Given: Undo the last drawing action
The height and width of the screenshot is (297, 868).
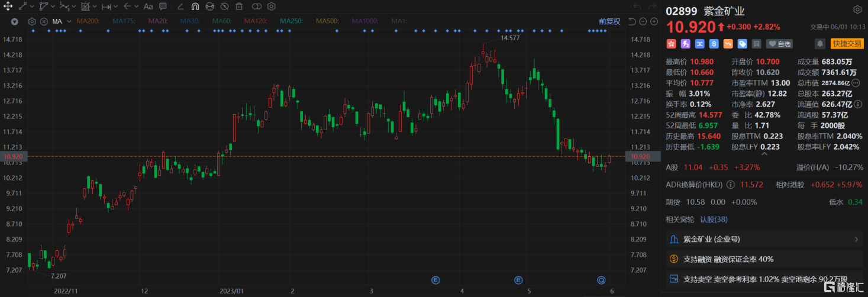Looking at the screenshot, I should coord(637,7).
